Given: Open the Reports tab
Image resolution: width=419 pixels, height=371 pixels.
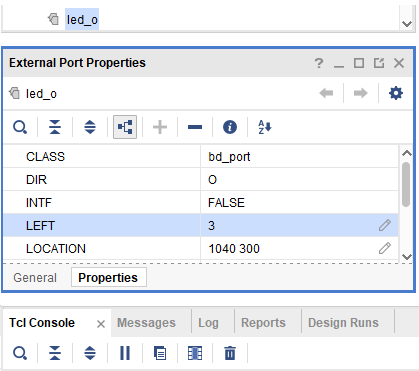Looking at the screenshot, I should [263, 323].
